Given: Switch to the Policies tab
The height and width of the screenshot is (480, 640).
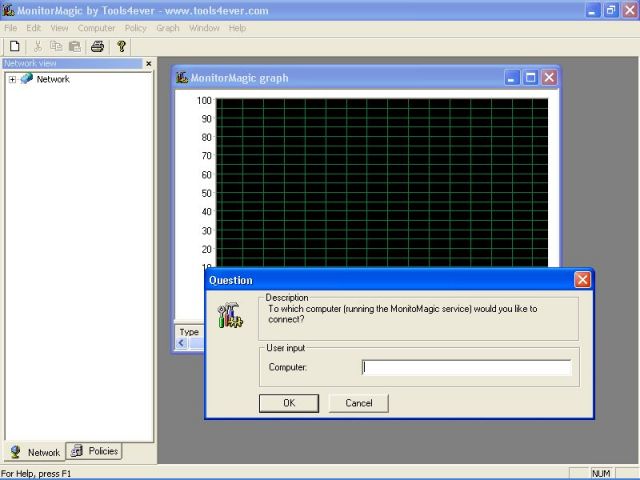Looking at the screenshot, I should [x=94, y=451].
